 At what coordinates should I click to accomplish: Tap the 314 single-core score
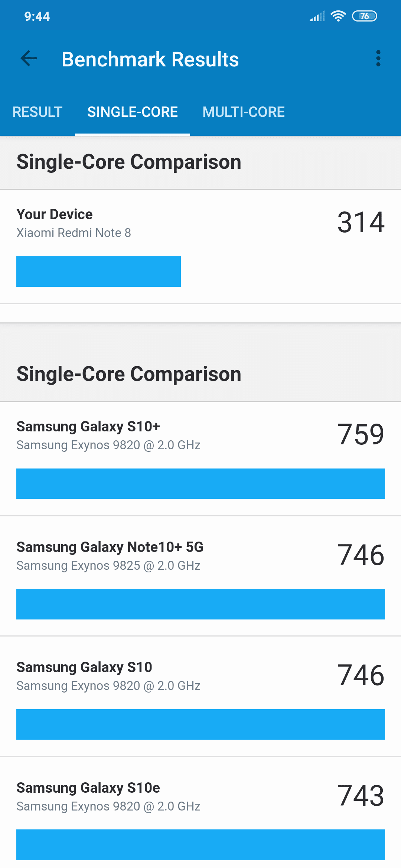click(x=361, y=222)
